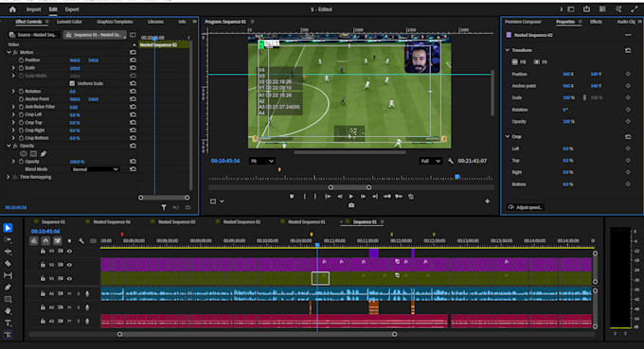Select free draw bezier mask pen

point(44,154)
